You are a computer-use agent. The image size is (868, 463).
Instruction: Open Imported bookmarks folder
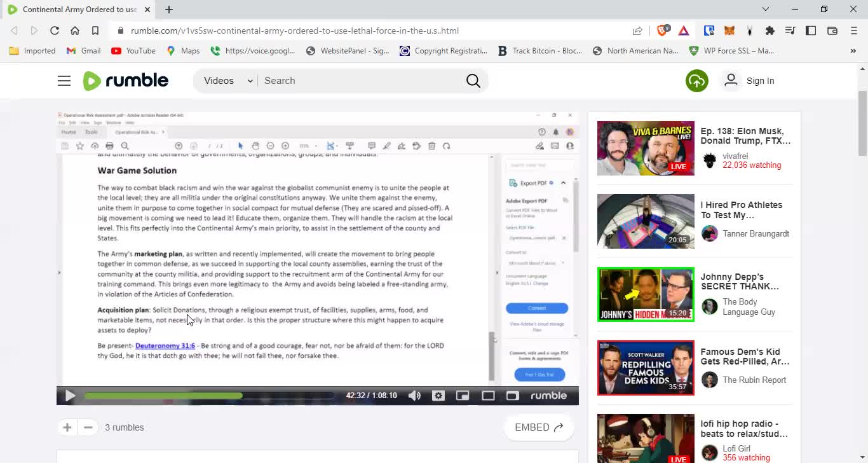point(32,51)
